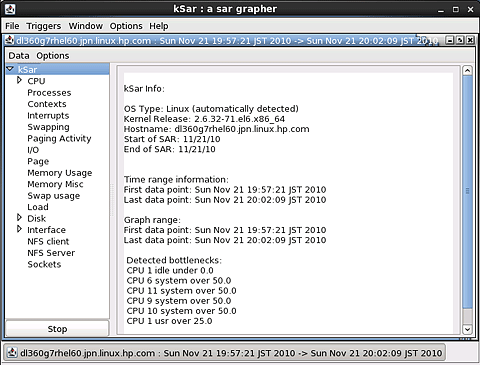Open the File menu

12,26
